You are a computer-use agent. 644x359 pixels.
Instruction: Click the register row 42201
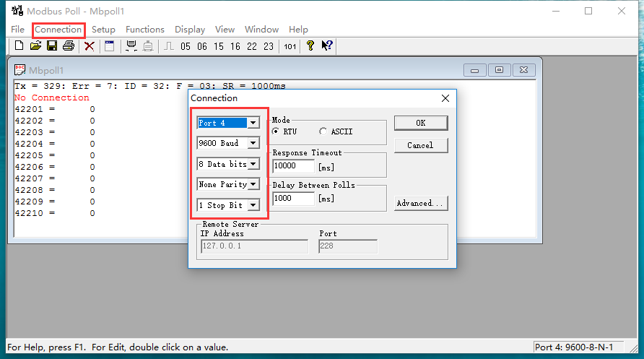click(55, 109)
